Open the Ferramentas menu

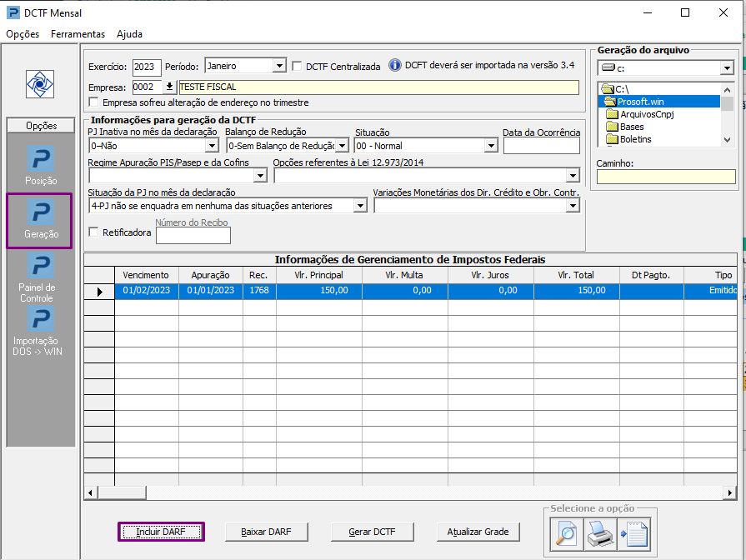(x=78, y=34)
